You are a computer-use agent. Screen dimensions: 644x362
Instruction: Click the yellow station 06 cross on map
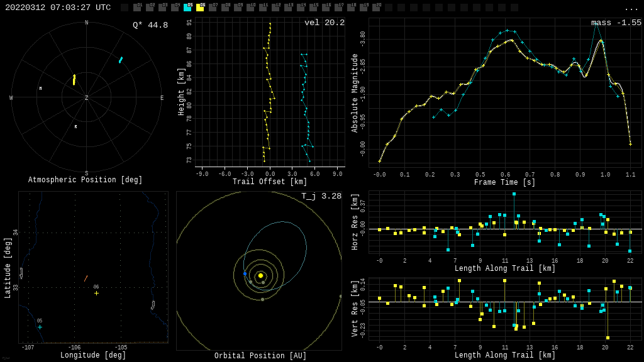pyautogui.click(x=96, y=293)
